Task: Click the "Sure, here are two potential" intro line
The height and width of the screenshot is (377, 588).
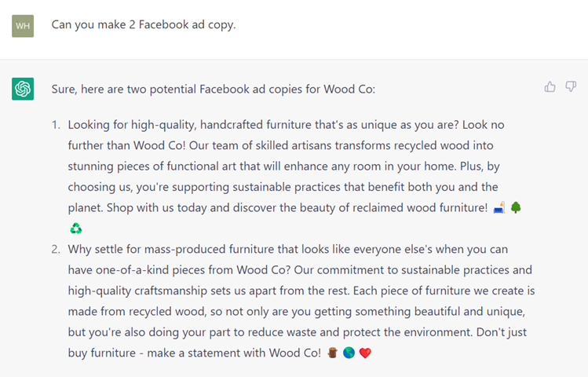Action: tap(213, 89)
